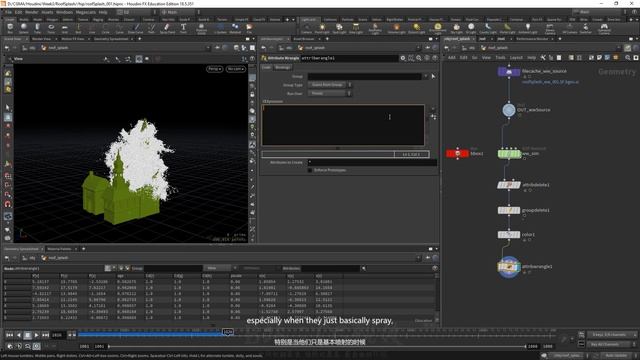
Task: Select the OUT_wavSource null node
Action: pos(509,110)
